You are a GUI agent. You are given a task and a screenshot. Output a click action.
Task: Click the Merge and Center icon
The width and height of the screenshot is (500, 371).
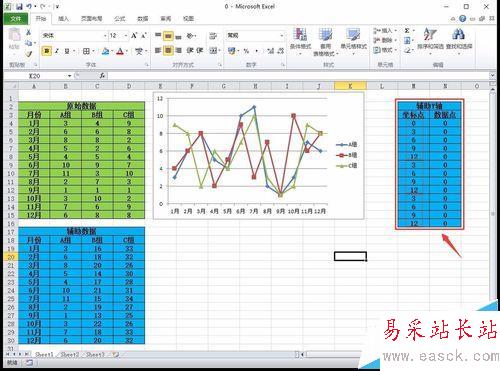[x=213, y=50]
